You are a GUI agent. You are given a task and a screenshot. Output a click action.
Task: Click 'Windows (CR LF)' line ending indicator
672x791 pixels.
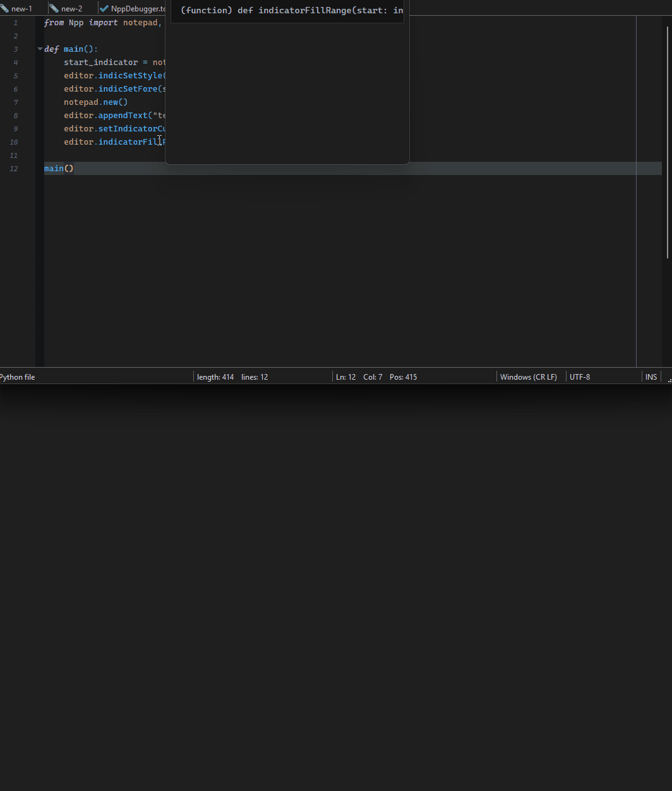click(x=529, y=377)
